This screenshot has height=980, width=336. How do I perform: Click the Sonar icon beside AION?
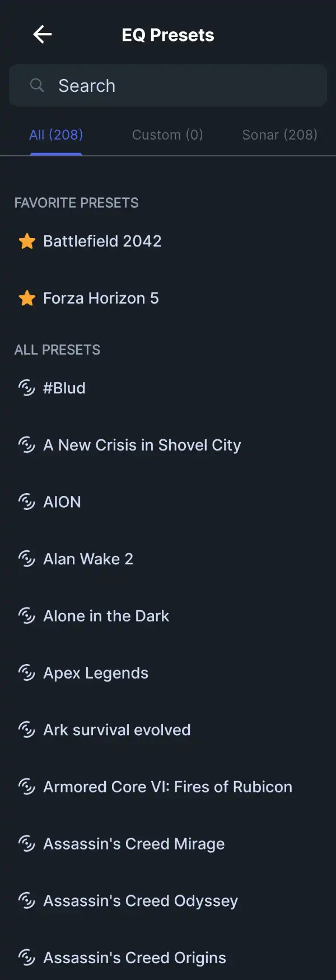[x=27, y=501]
